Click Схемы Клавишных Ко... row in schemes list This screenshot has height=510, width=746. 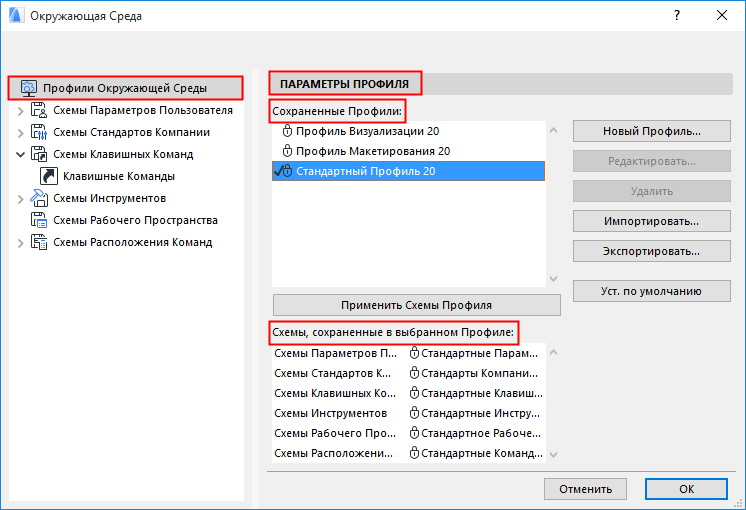coord(409,393)
